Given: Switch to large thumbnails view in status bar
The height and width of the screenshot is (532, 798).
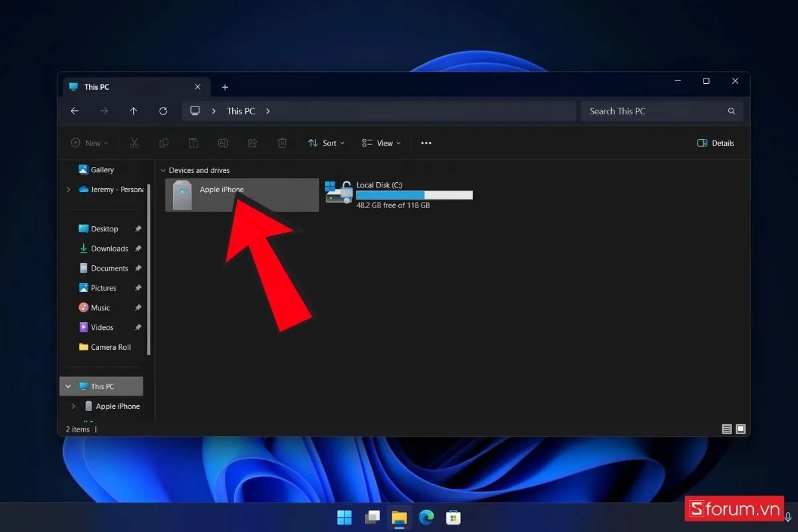Looking at the screenshot, I should click(741, 429).
